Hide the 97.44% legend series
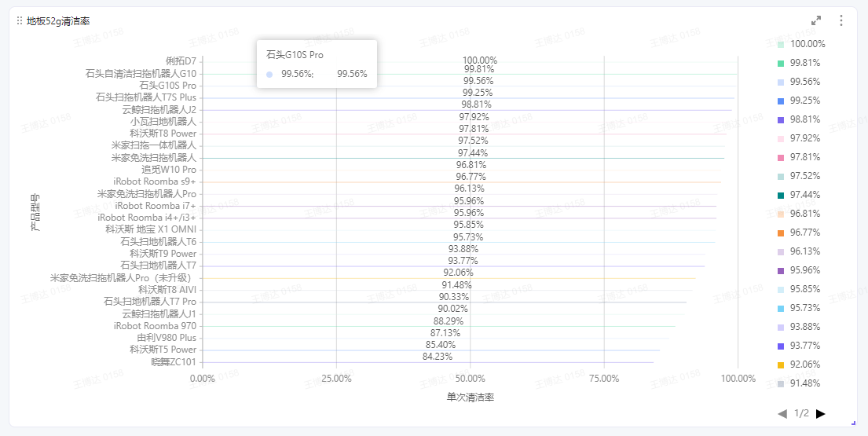The image size is (868, 436). (800, 195)
